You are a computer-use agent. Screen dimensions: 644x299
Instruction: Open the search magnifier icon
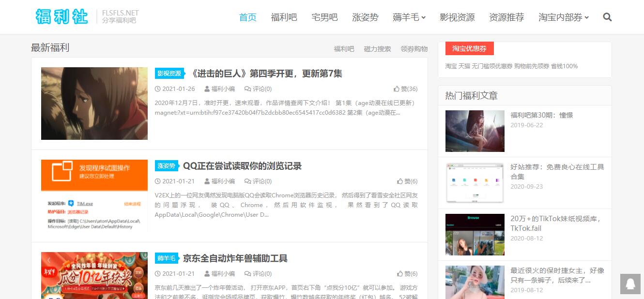pyautogui.click(x=607, y=17)
